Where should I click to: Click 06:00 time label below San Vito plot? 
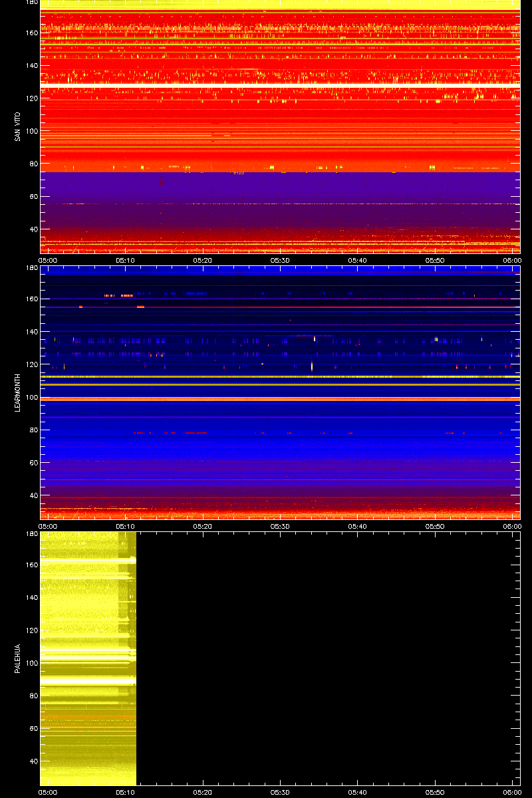512,260
